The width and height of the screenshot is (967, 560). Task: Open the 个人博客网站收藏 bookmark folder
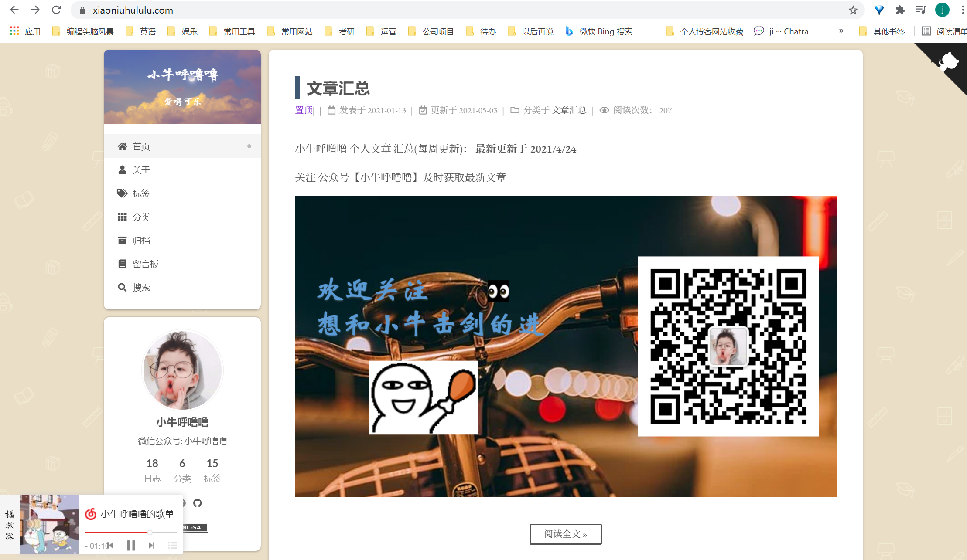tap(704, 31)
